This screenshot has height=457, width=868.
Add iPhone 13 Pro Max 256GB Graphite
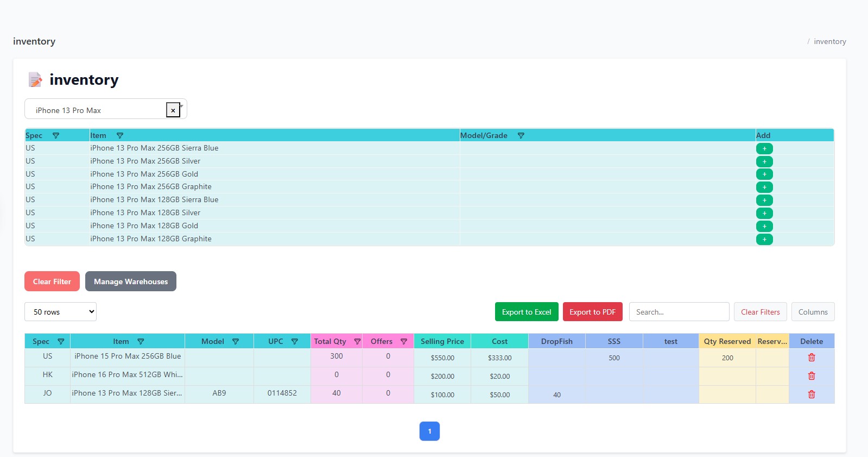point(764,187)
